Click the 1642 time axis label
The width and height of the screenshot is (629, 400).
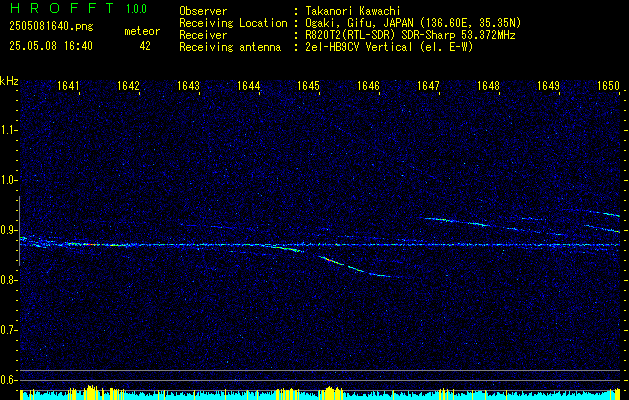[x=128, y=85]
